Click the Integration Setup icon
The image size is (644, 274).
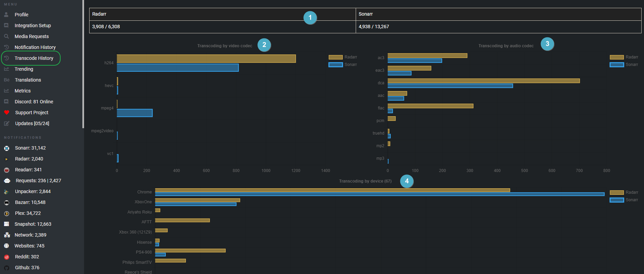point(6,25)
